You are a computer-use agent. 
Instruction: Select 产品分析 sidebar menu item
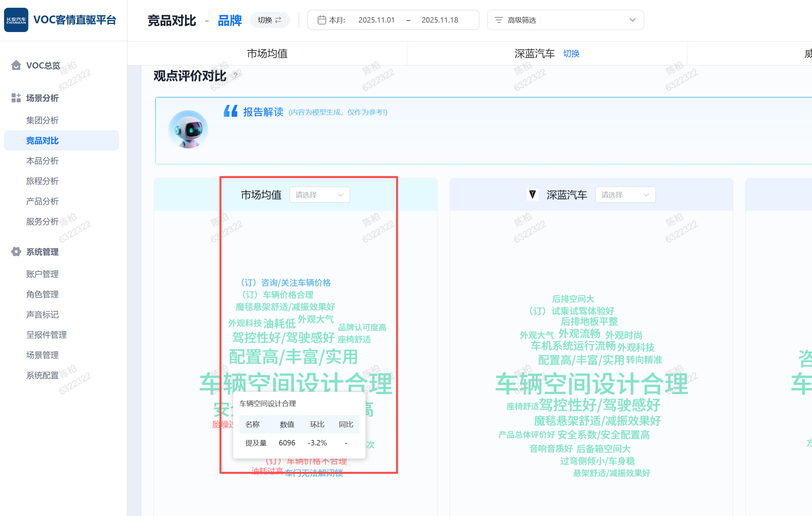[x=42, y=201]
